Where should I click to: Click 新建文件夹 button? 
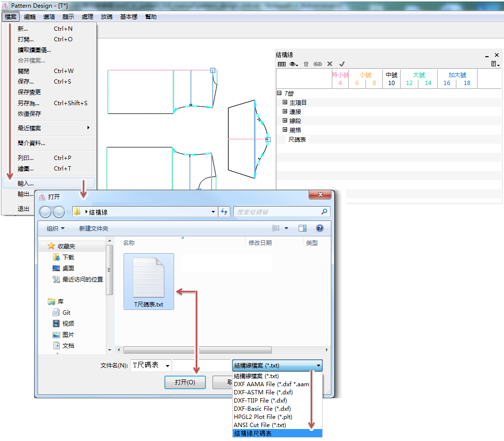(x=93, y=228)
